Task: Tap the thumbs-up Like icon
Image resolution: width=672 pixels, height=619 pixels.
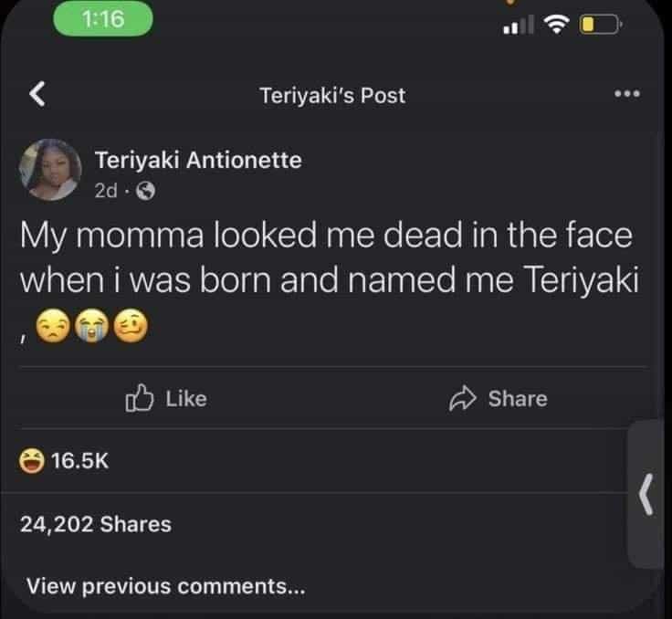Action: 138,398
